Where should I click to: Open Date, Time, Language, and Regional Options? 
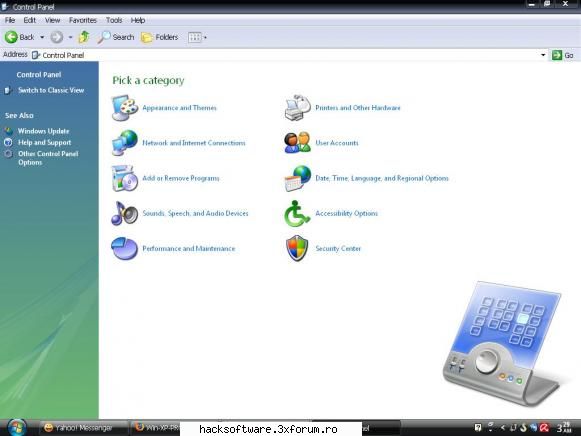coord(382,178)
